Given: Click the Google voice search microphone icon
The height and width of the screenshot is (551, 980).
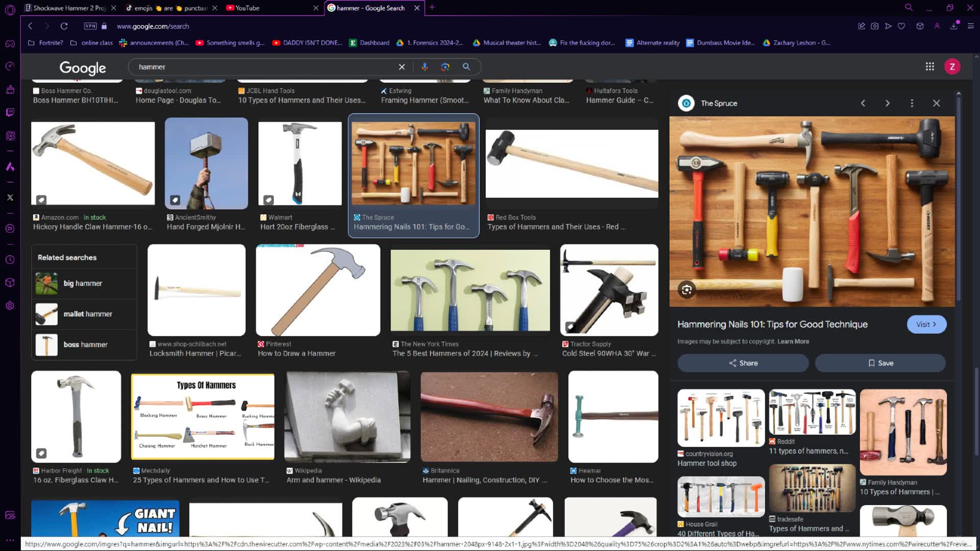Looking at the screenshot, I should (x=424, y=67).
